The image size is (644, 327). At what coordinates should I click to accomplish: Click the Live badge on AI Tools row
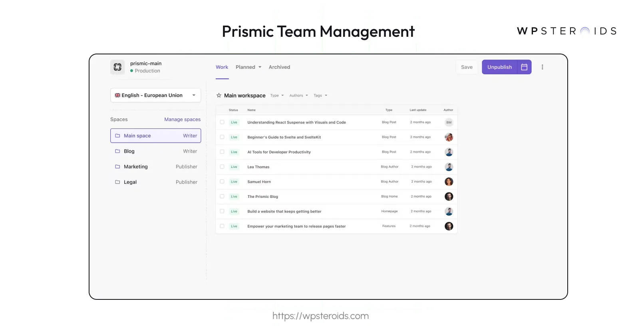tap(234, 152)
